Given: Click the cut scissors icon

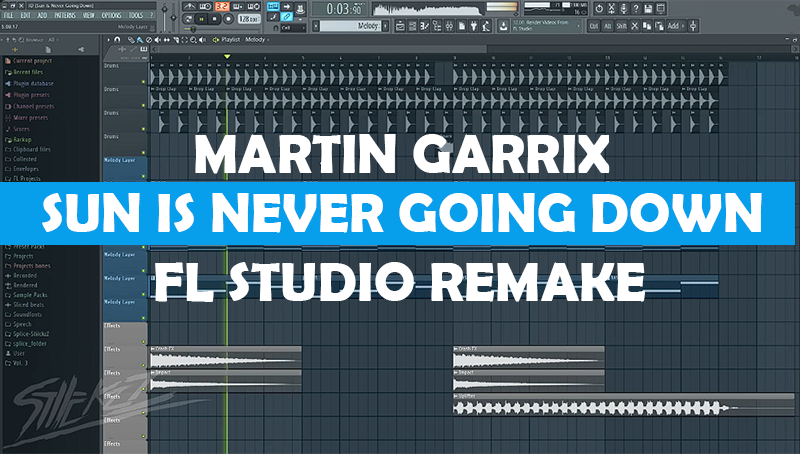Looking at the screenshot, I should tap(635, 26).
